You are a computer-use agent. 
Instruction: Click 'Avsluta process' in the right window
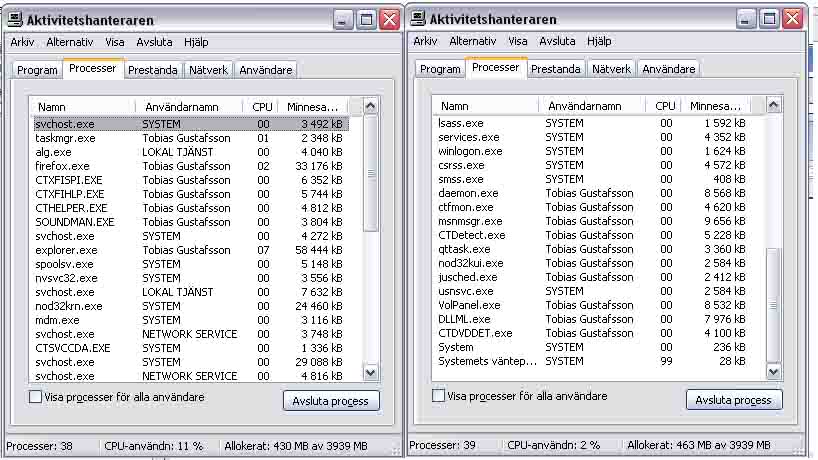(x=733, y=400)
